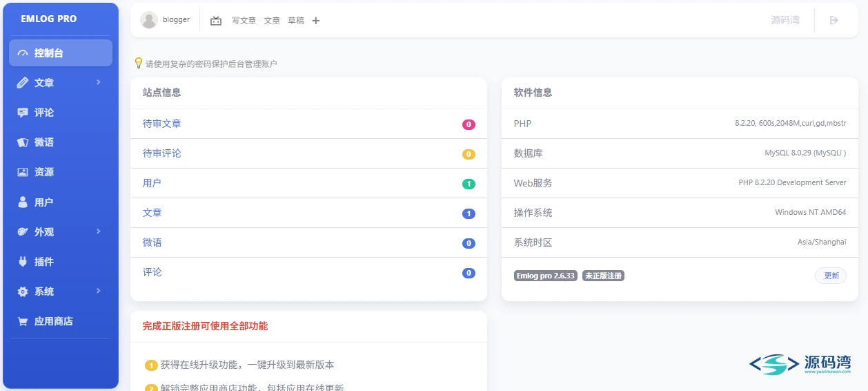The width and height of the screenshot is (868, 391).
Task: Click the 完成正版注册可使用全部功能 heading
Action: point(205,326)
